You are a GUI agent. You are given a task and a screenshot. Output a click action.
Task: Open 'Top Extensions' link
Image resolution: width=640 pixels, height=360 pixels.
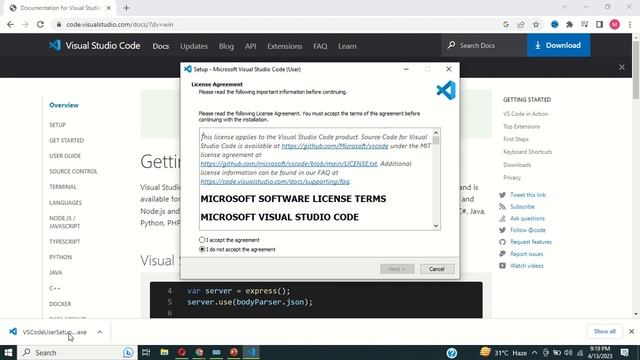(x=521, y=127)
